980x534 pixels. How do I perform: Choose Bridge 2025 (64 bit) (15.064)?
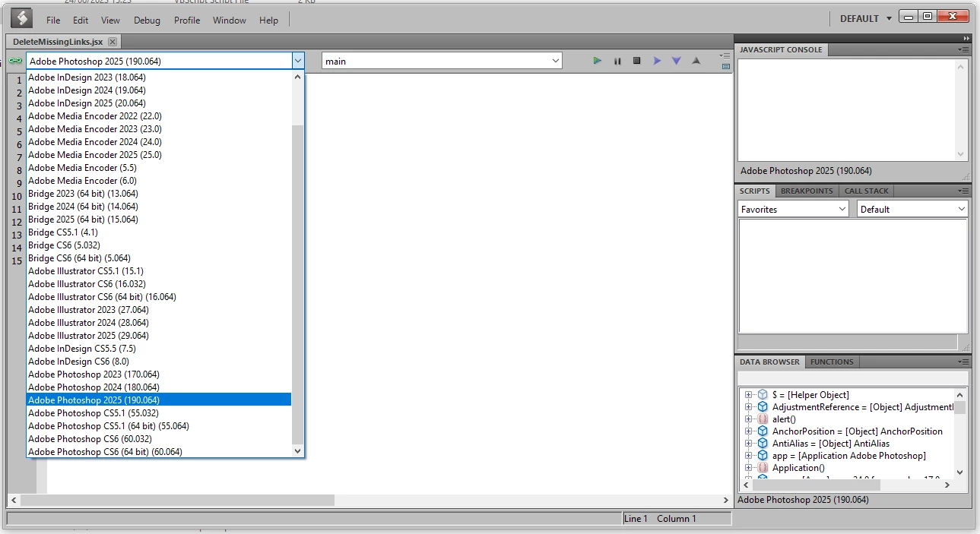tap(159, 220)
